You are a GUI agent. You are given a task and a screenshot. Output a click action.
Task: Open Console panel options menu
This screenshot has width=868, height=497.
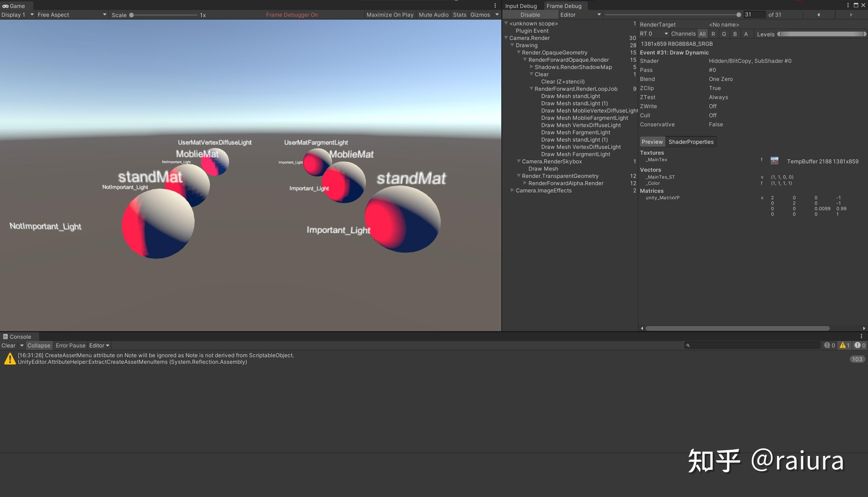pyautogui.click(x=861, y=337)
